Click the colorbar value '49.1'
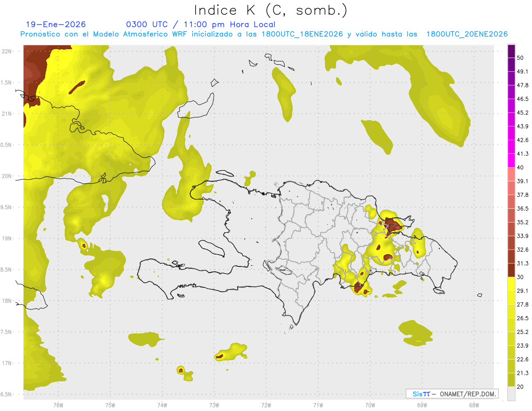Screen dimensions: 532x411 point(523,71)
